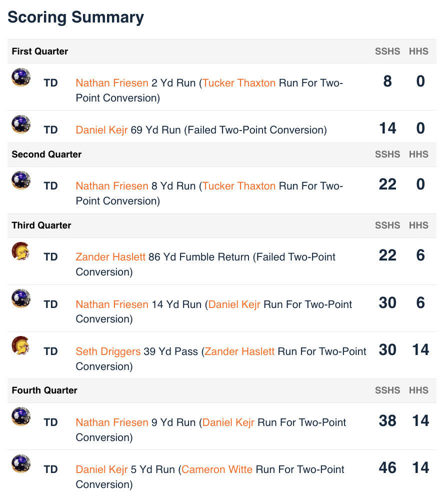Click Nathan Friesen beside the 14 Yd Run
The image size is (448, 499).
[x=112, y=304]
